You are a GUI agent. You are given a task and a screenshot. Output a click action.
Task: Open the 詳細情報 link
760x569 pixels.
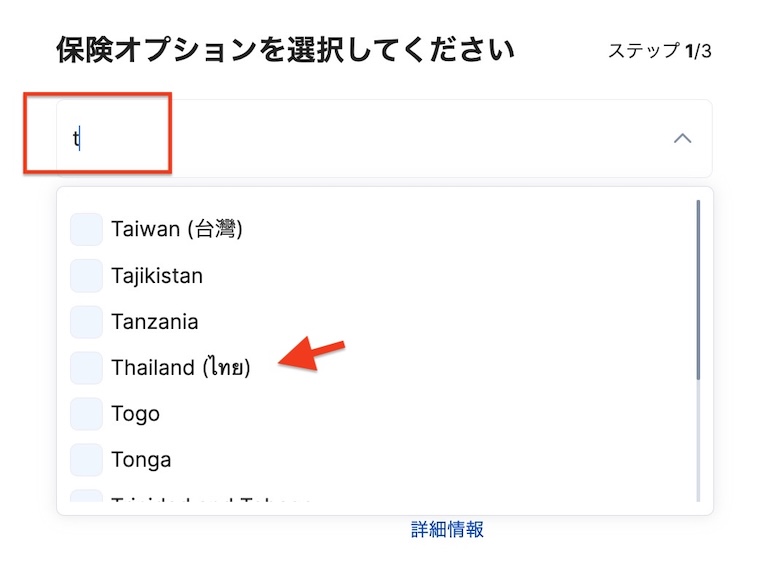coord(447,529)
